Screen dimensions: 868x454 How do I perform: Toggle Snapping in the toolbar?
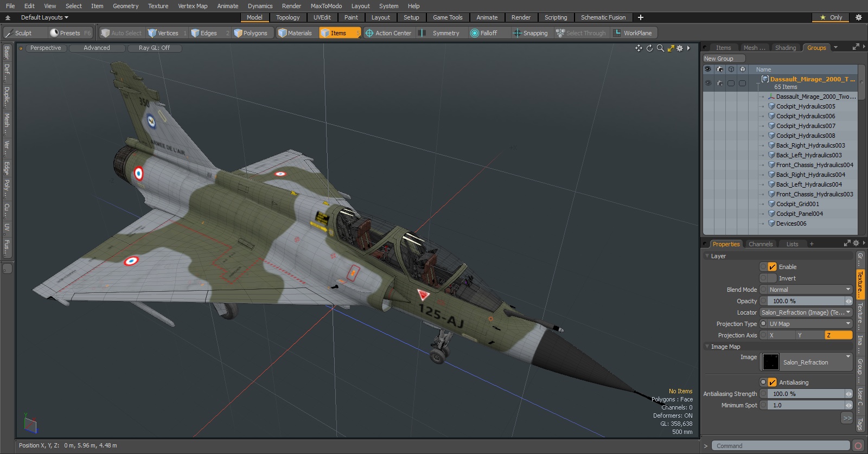point(531,33)
